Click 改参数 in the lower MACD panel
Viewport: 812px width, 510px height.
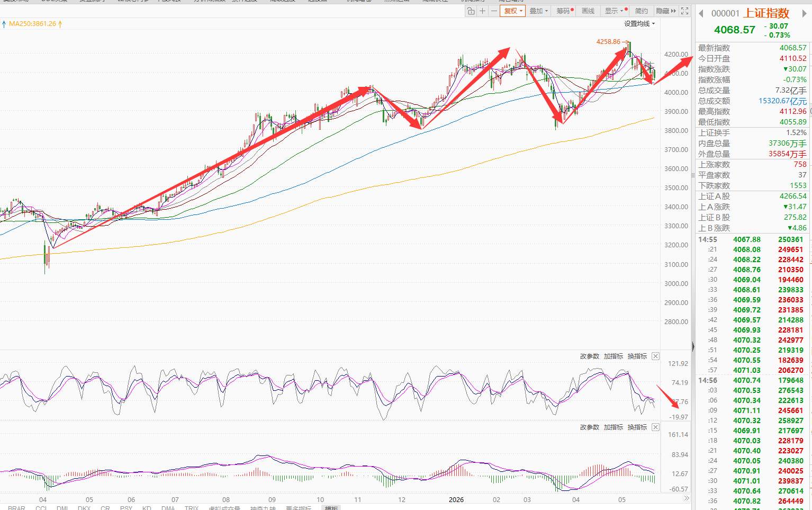(x=589, y=427)
